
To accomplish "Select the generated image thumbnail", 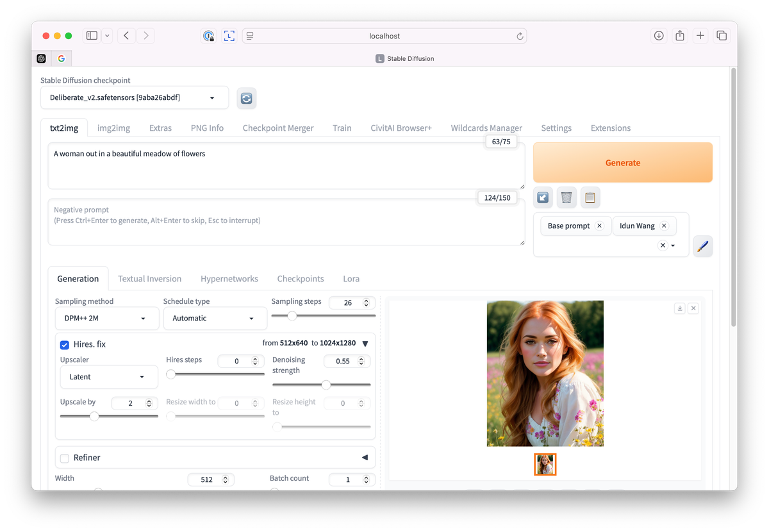I will pyautogui.click(x=545, y=465).
